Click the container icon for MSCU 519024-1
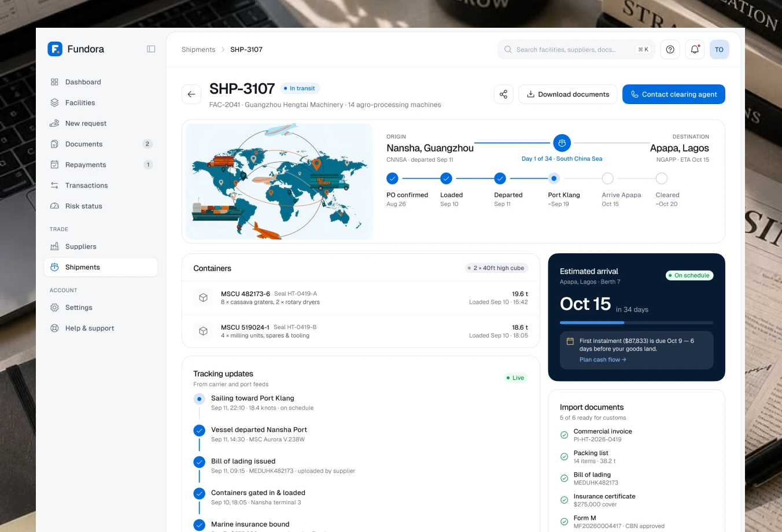 203,331
